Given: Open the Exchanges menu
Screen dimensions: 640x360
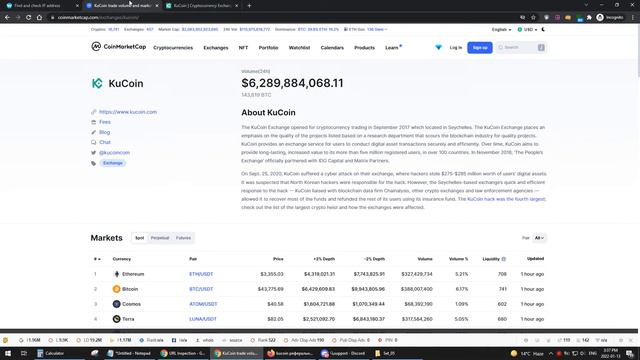Looking at the screenshot, I should (x=216, y=48).
